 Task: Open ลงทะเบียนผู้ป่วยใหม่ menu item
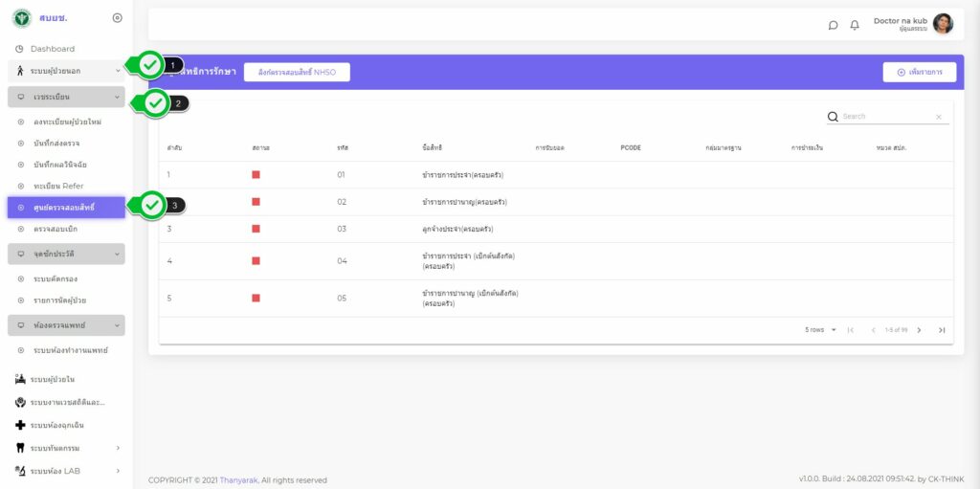coord(67,122)
